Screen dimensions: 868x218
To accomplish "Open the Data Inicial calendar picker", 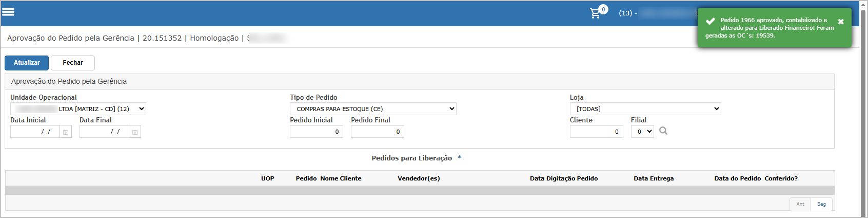I will (x=66, y=132).
